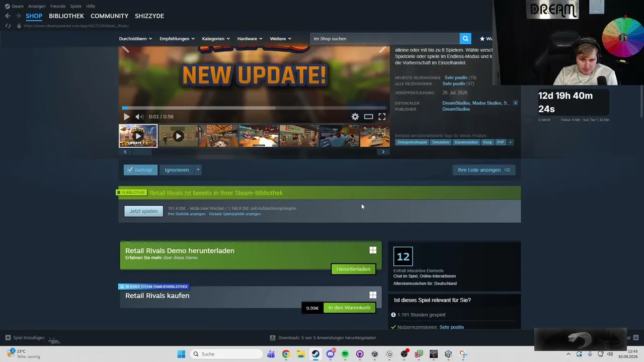
Task: Switch to the BIBLIOTHEK tab
Action: pyautogui.click(x=66, y=16)
